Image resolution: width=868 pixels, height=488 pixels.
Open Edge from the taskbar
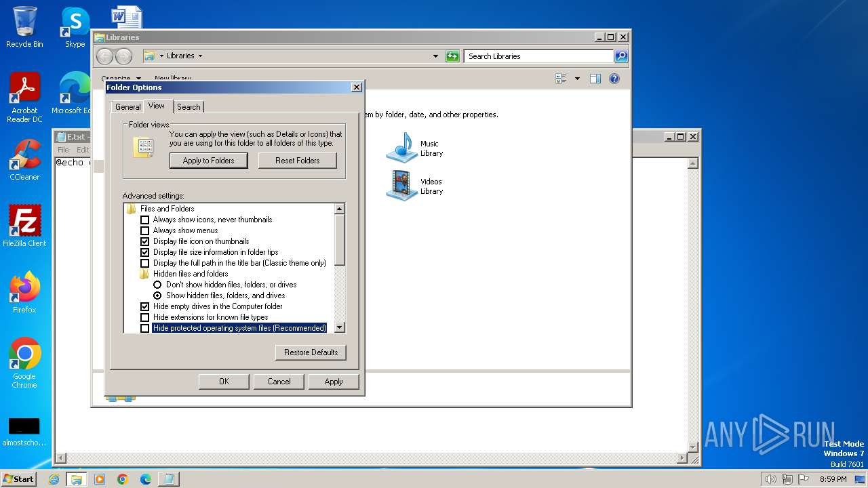click(146, 479)
